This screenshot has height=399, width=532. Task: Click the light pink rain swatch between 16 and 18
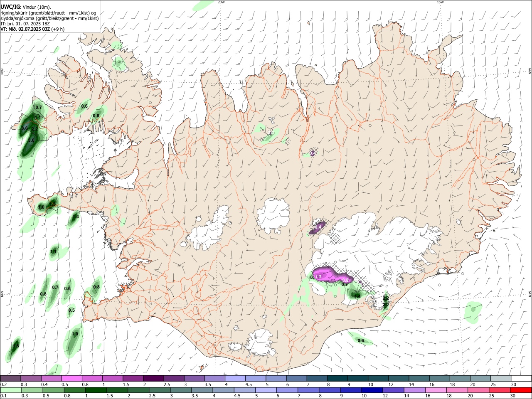(435, 390)
